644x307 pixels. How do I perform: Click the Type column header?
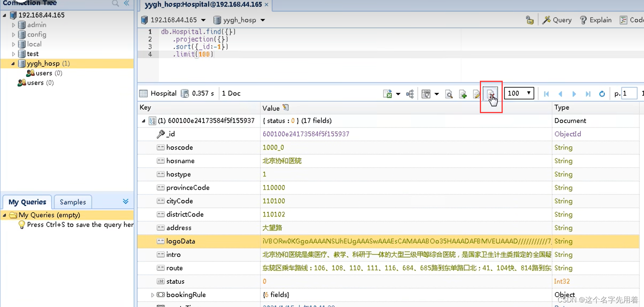(x=595, y=107)
